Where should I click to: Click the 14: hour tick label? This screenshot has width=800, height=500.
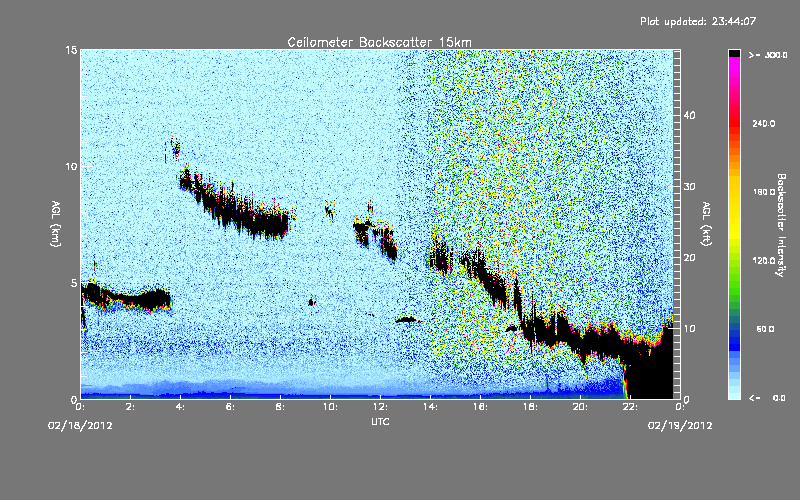(430, 407)
